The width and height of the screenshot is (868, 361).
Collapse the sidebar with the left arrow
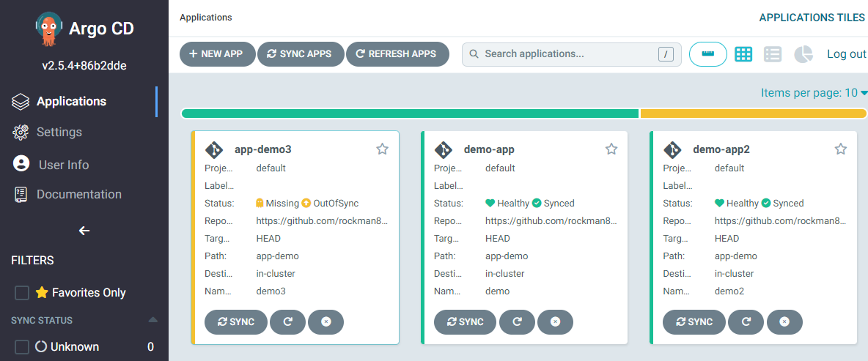pyautogui.click(x=84, y=231)
